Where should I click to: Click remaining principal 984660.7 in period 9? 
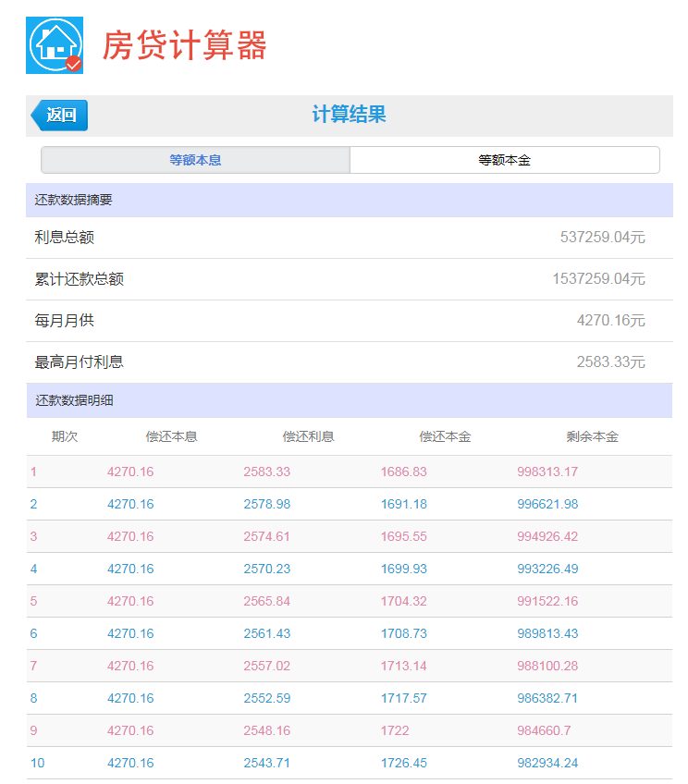point(544,730)
